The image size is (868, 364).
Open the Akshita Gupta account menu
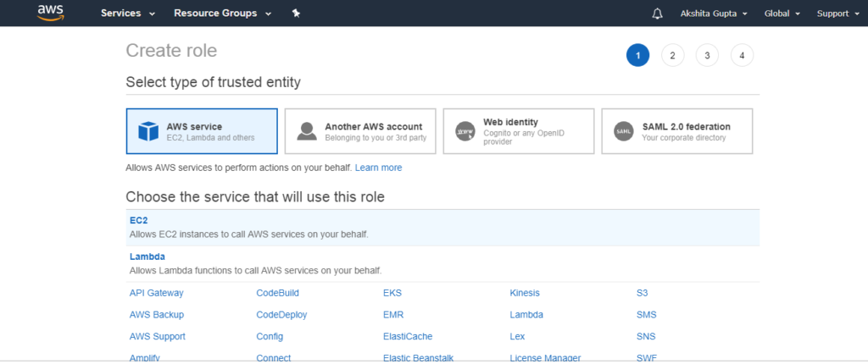[714, 14]
